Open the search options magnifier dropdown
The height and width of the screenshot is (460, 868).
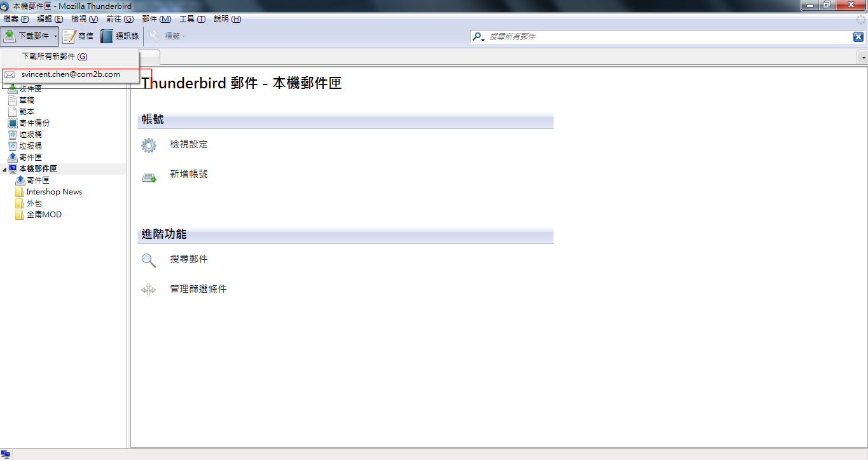point(478,37)
